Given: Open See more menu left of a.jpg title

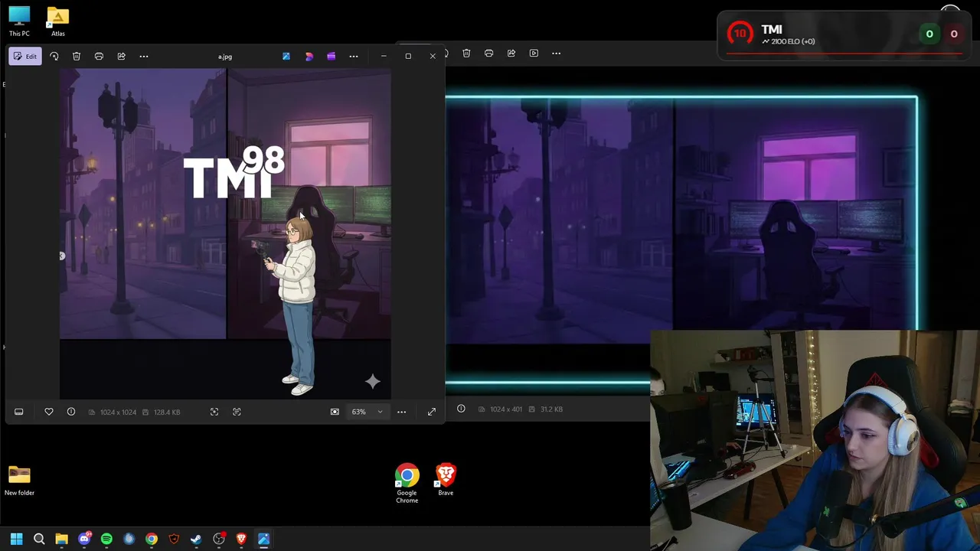Looking at the screenshot, I should tap(144, 56).
